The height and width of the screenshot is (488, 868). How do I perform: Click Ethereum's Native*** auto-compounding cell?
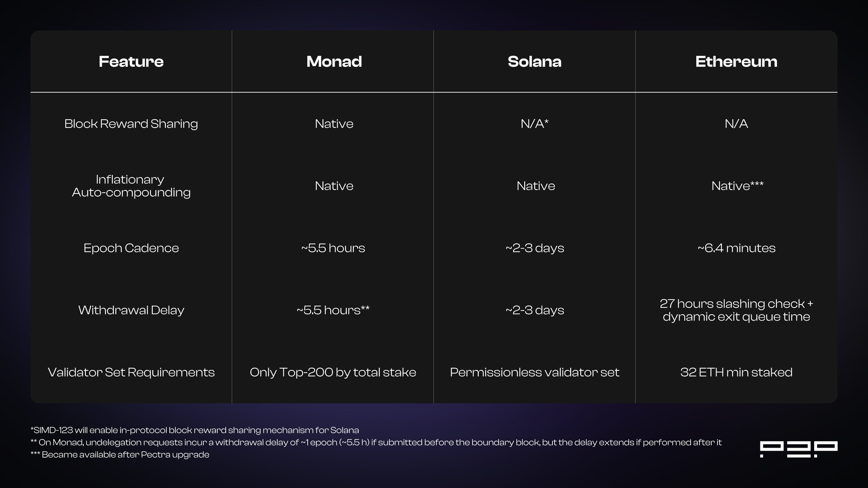737,186
